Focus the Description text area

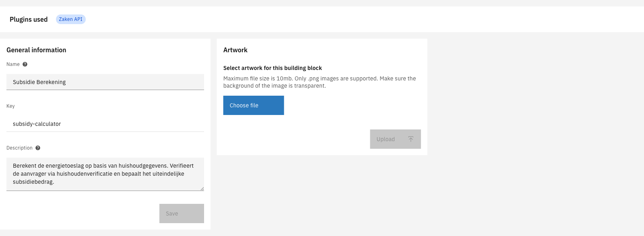105,174
